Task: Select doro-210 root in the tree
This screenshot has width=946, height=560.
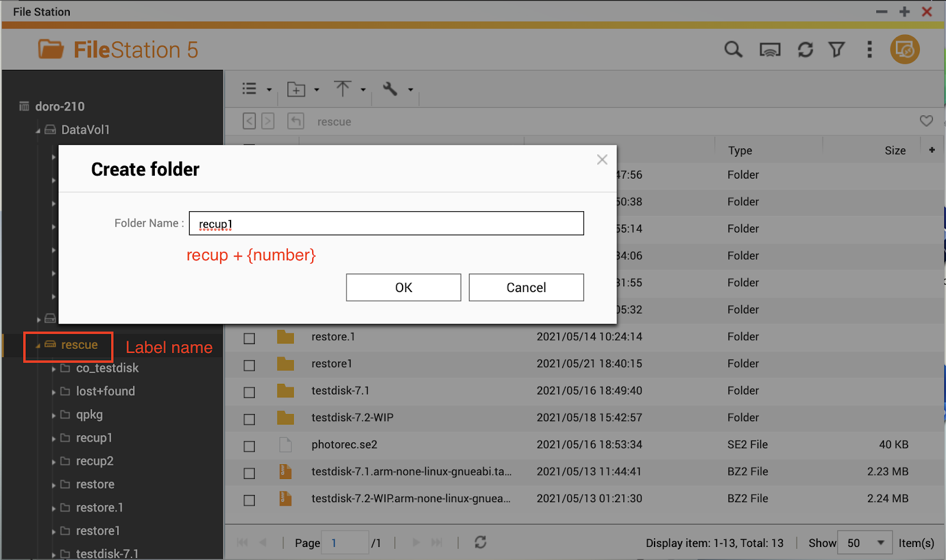Action: pyautogui.click(x=60, y=106)
